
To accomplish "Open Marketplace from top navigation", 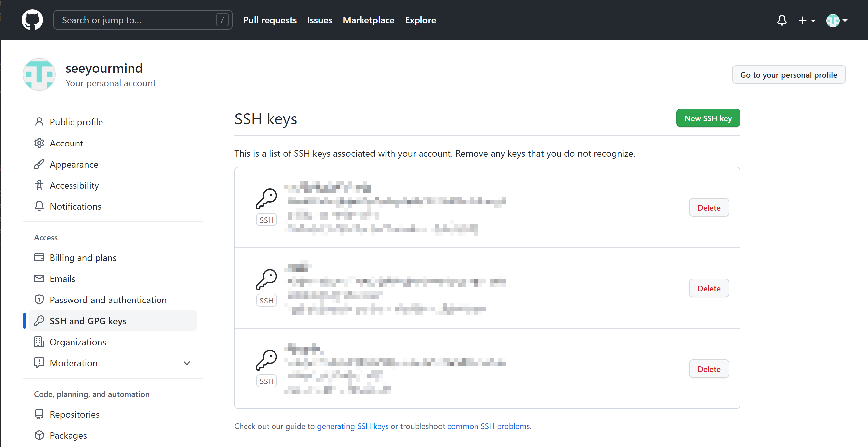I will [x=368, y=20].
